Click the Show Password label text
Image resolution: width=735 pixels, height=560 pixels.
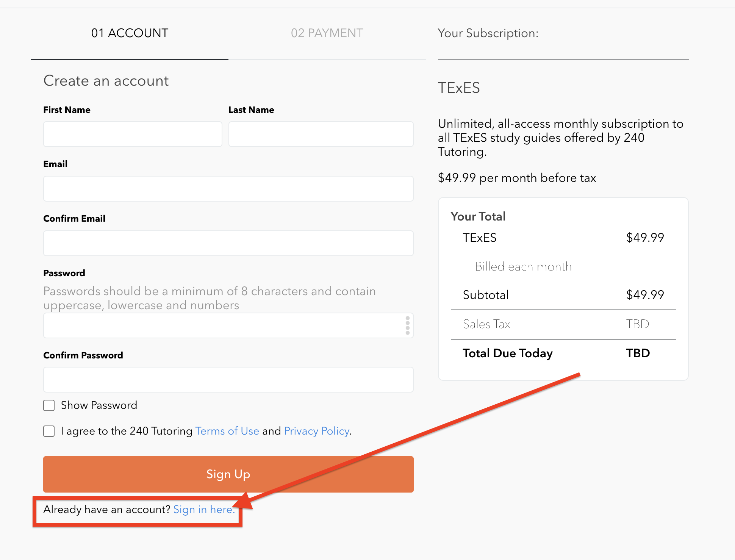99,405
